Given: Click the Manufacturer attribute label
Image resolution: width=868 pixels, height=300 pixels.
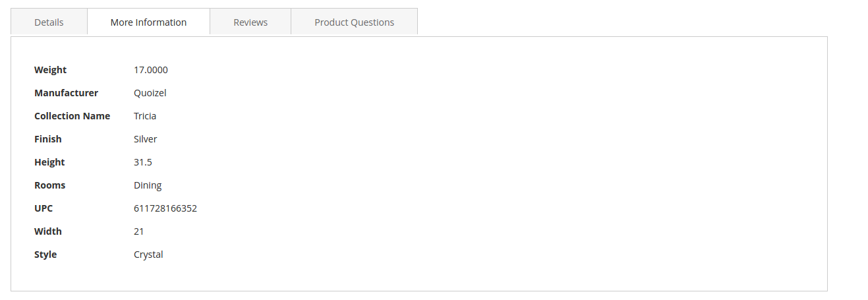Looking at the screenshot, I should coord(66,93).
